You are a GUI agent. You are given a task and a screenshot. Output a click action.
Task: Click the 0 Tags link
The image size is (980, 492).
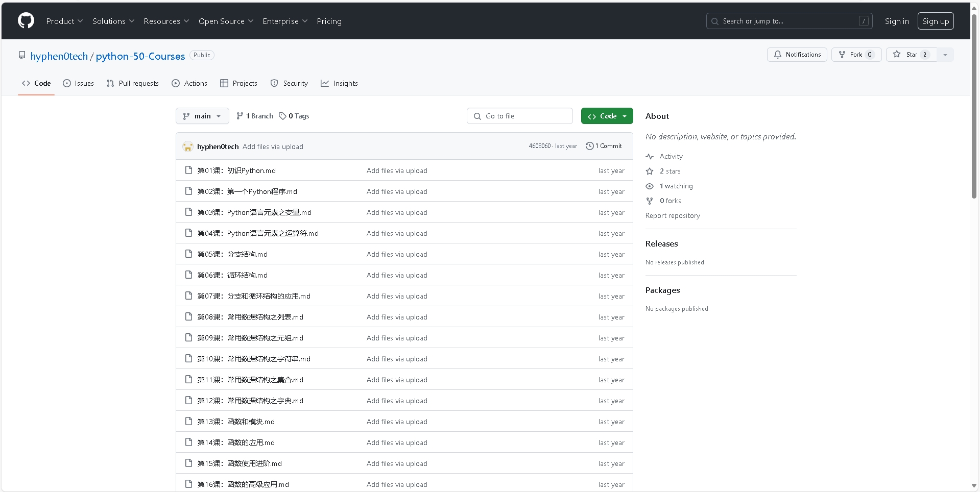click(x=294, y=116)
